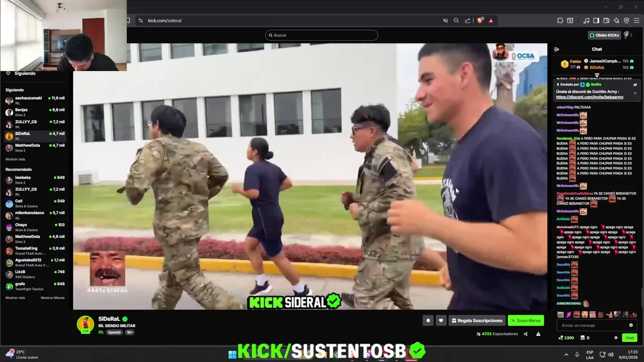644x362 pixels.
Task: Click the notification bell icon under video
Action: click(428, 320)
